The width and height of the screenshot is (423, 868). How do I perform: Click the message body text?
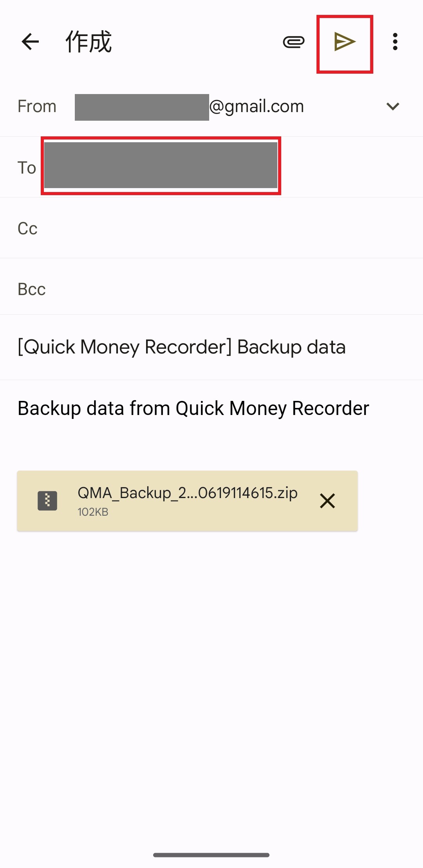coord(193,408)
